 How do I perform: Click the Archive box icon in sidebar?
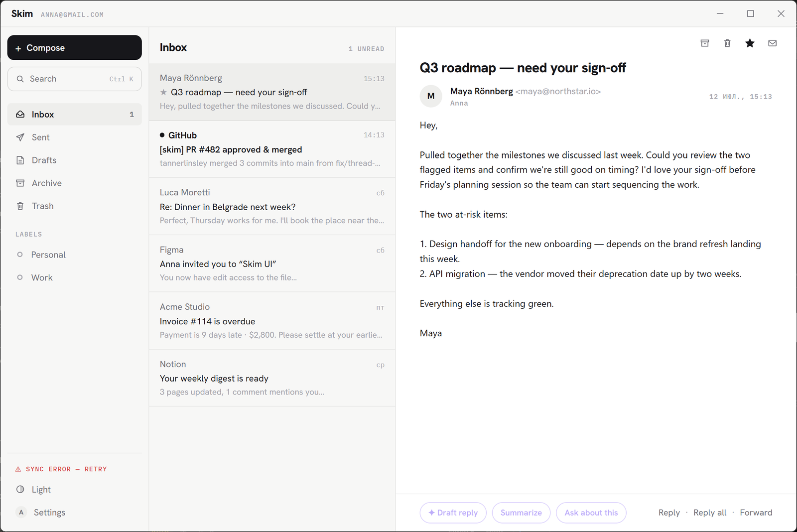(20, 183)
